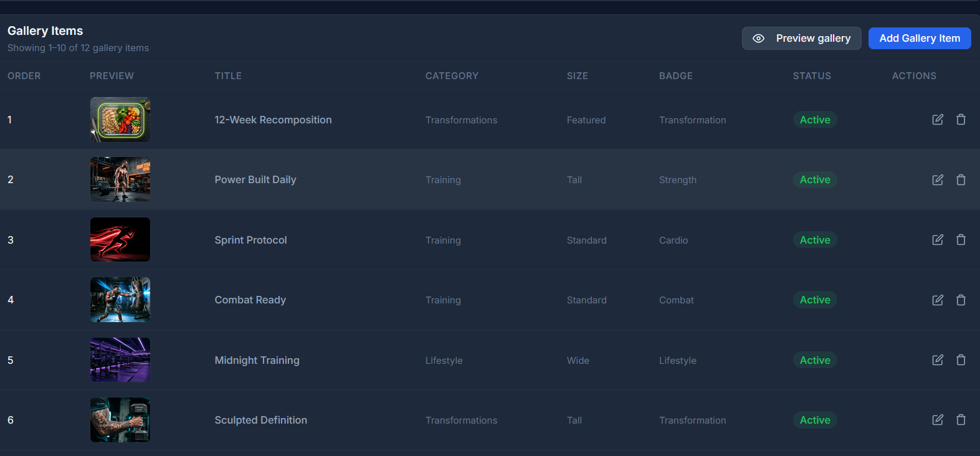Open the Sculpted Definition title
This screenshot has height=456, width=980.
[261, 420]
